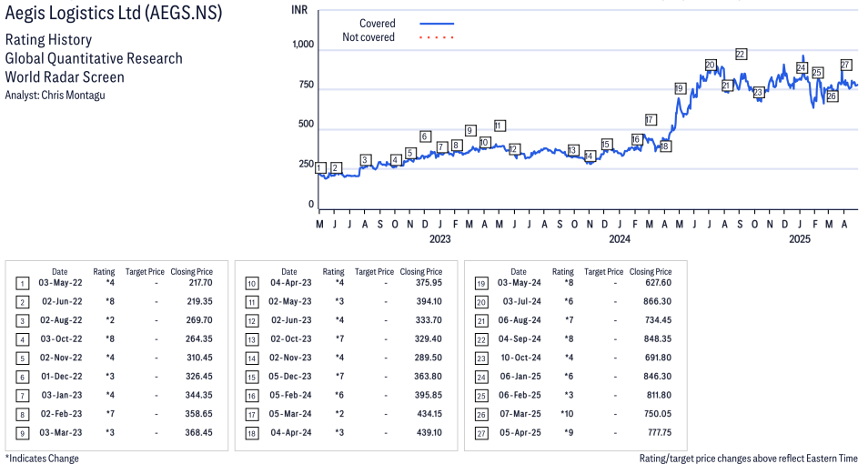Image resolution: width=868 pixels, height=464 pixels.
Task: Click closing price 434.15
Action: click(x=429, y=414)
